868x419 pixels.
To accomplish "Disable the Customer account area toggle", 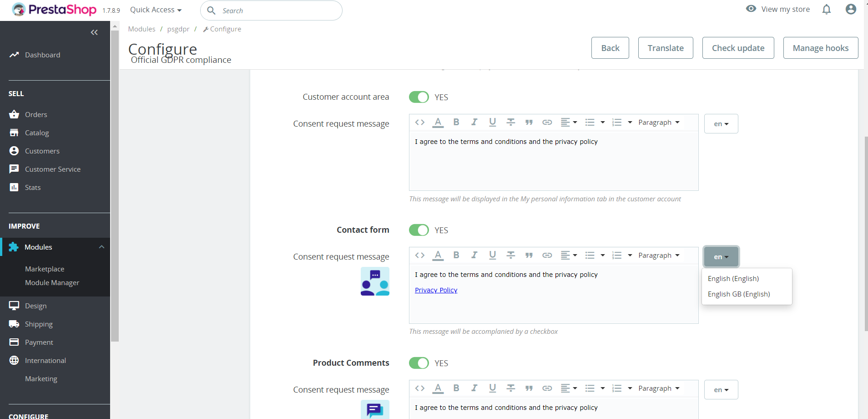I will (x=419, y=97).
